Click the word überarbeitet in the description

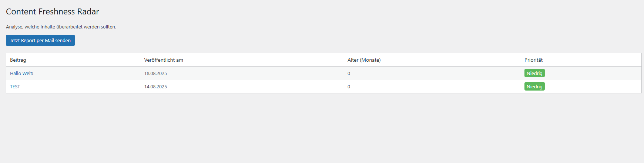point(69,27)
